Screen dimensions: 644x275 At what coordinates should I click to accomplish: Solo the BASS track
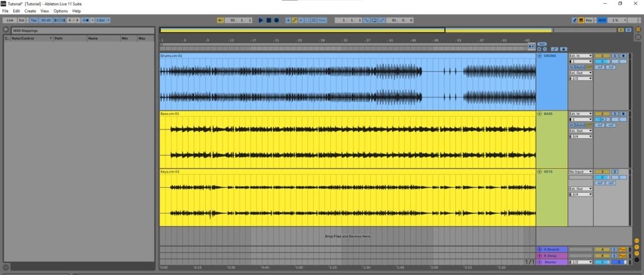615,114
